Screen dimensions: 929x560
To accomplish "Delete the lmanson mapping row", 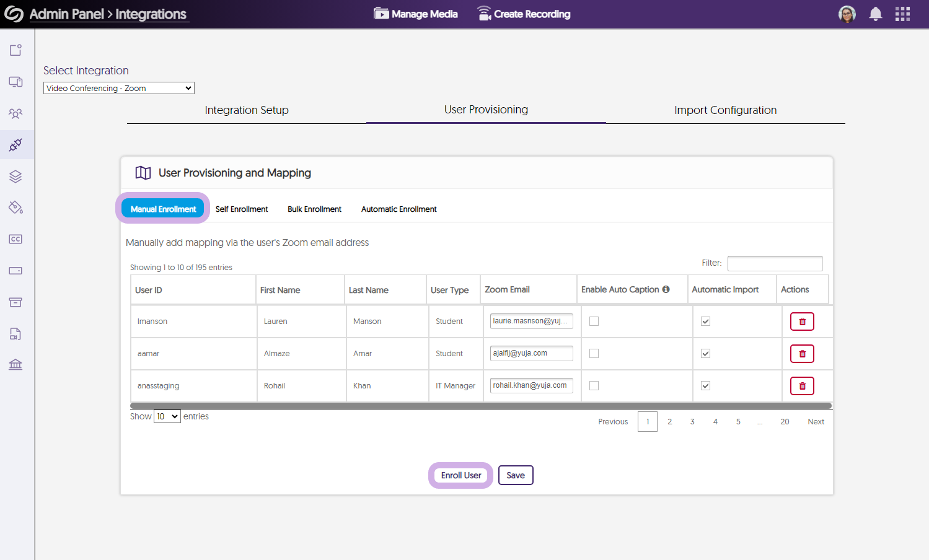I will coord(802,322).
